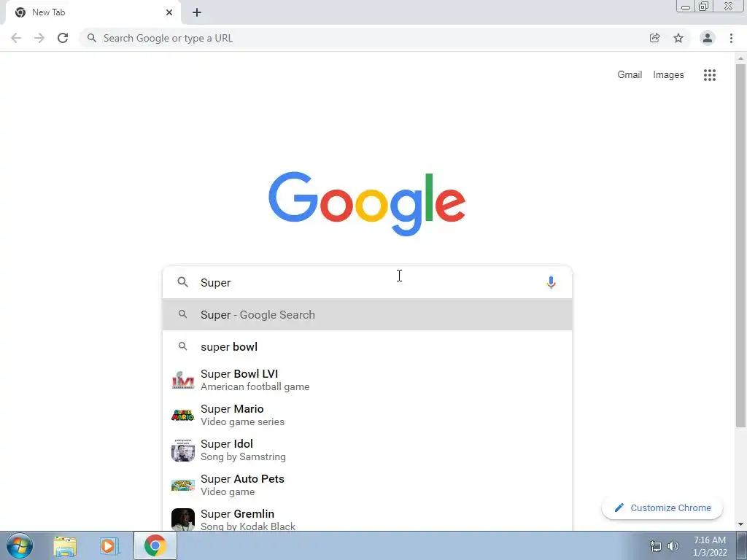Select the 'super bowl' suggestion
The height and width of the screenshot is (560, 747).
pos(367,346)
